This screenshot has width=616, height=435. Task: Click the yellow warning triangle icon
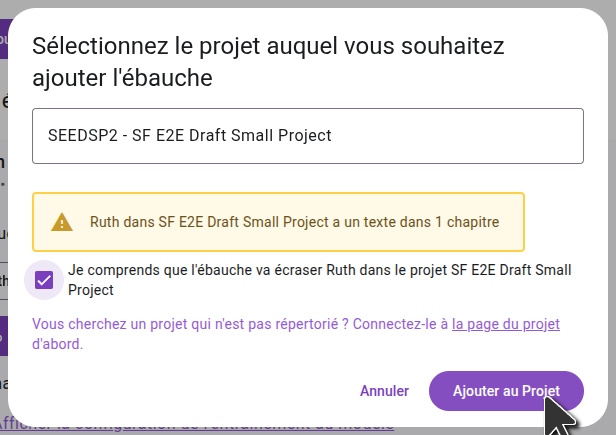62,222
